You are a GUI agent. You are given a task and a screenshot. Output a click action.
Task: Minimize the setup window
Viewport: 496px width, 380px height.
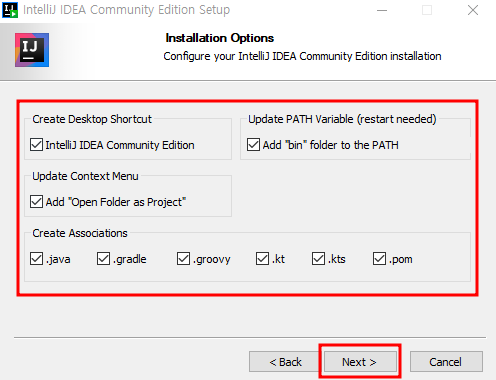pyautogui.click(x=382, y=10)
